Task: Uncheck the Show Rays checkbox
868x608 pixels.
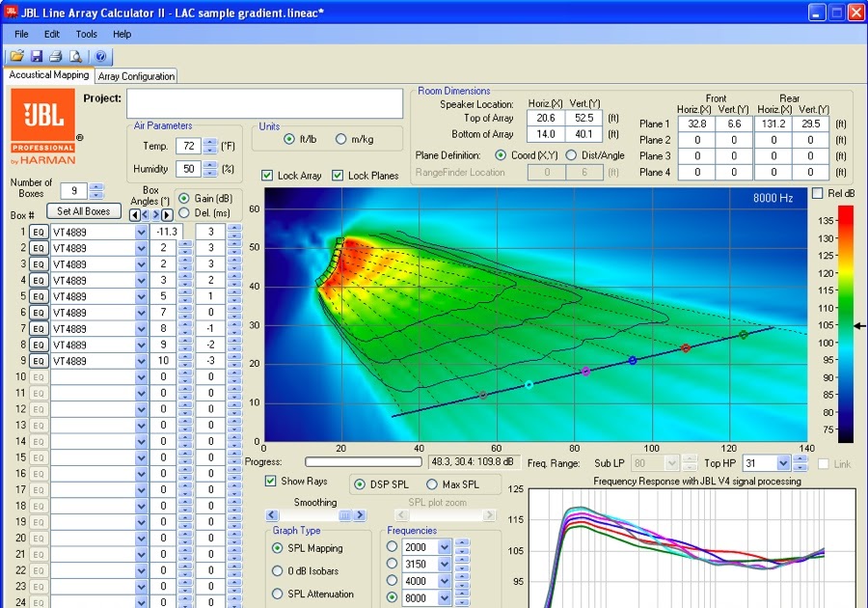Action: click(x=270, y=481)
